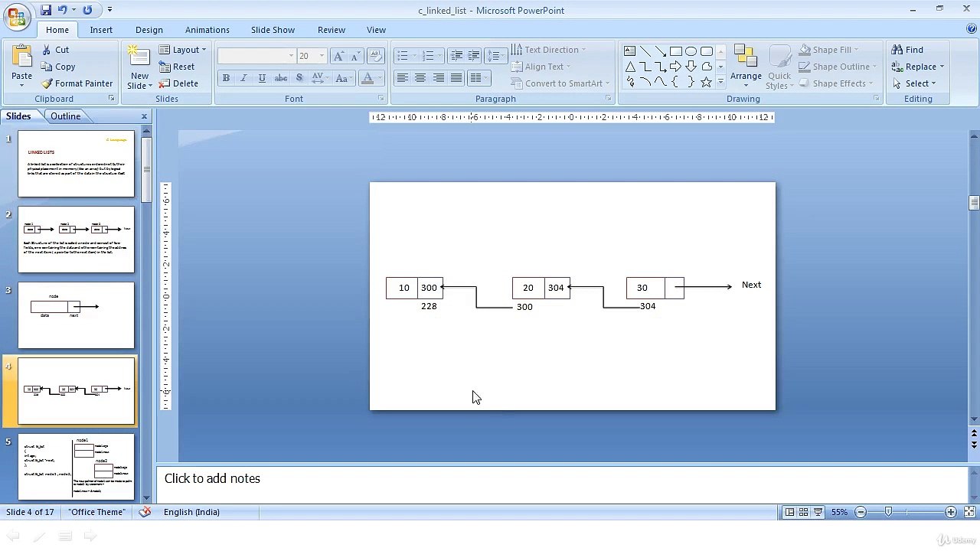Click the zoom slider handle in status bar
The height and width of the screenshot is (551, 980).
click(x=888, y=512)
